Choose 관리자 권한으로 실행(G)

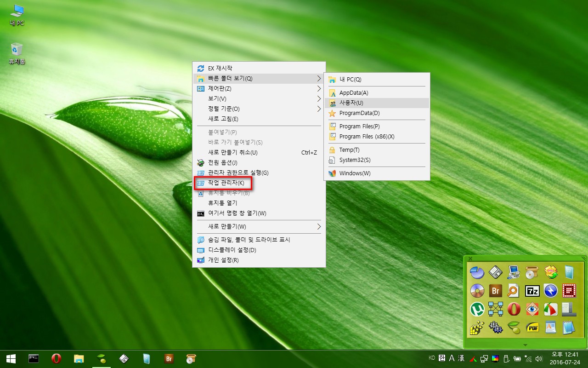(259, 172)
